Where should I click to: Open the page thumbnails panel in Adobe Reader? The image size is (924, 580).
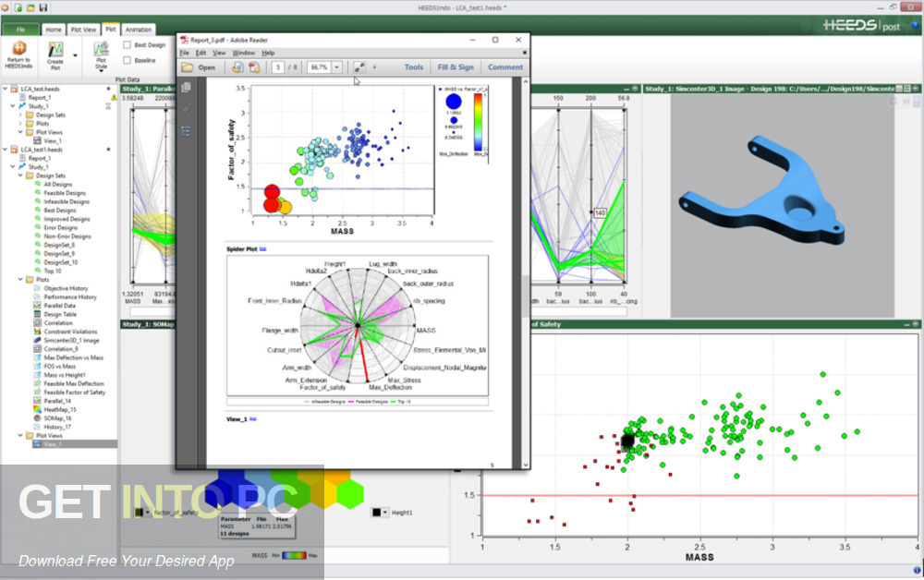187,88
